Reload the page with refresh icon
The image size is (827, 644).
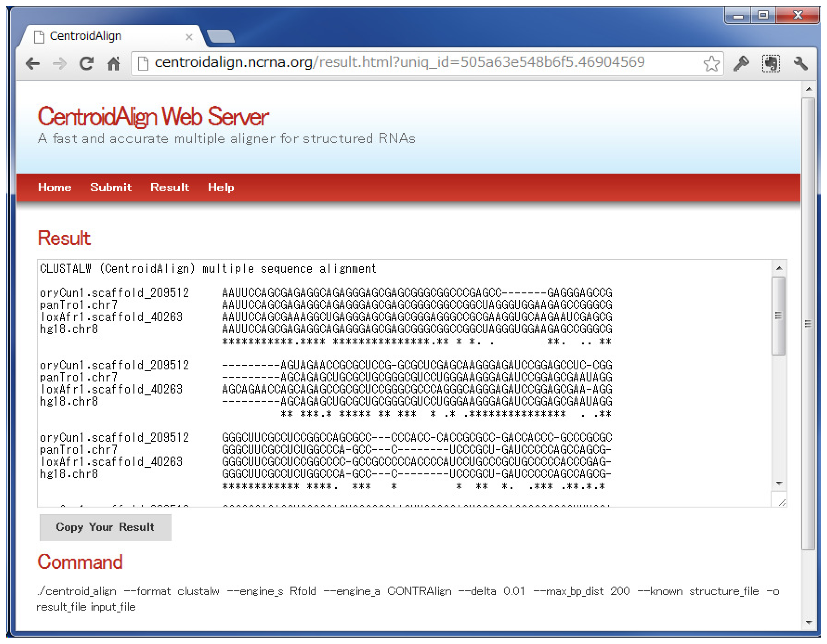[87, 64]
